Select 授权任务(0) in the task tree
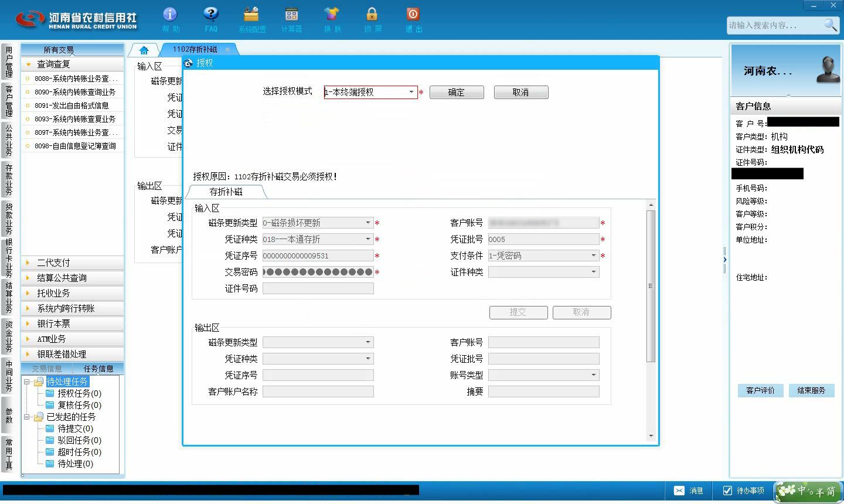 click(x=79, y=393)
